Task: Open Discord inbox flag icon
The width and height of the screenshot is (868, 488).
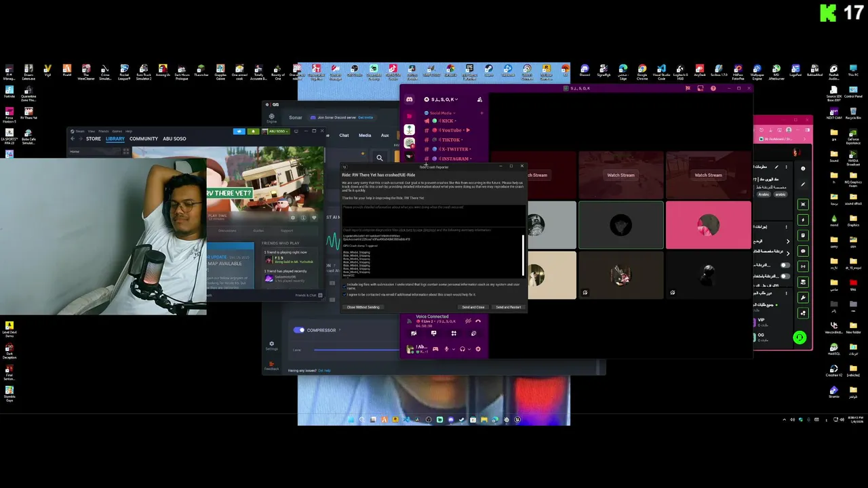Action: (688, 88)
